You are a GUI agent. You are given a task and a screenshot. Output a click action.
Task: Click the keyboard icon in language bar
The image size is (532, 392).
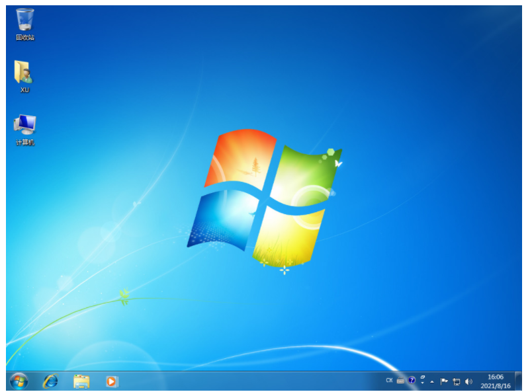pyautogui.click(x=400, y=381)
